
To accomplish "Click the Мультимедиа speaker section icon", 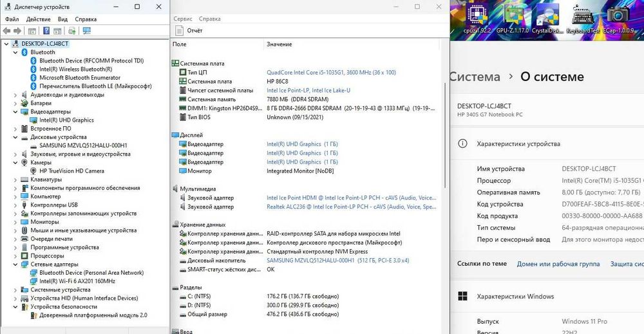I will click(x=175, y=189).
